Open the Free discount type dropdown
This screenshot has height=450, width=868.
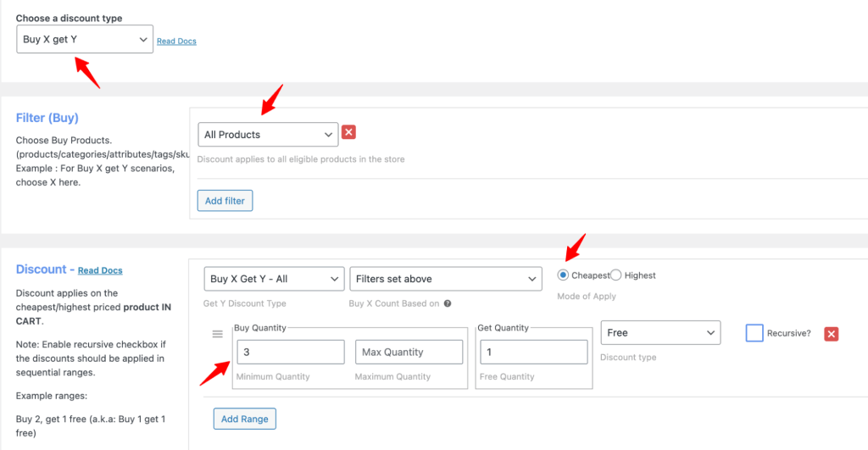[660, 333]
